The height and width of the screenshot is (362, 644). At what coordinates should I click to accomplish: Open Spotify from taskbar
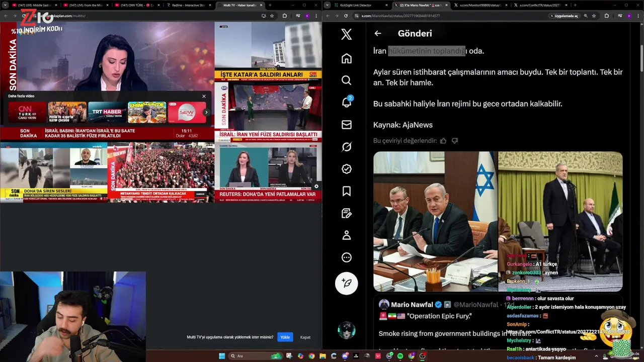400,356
